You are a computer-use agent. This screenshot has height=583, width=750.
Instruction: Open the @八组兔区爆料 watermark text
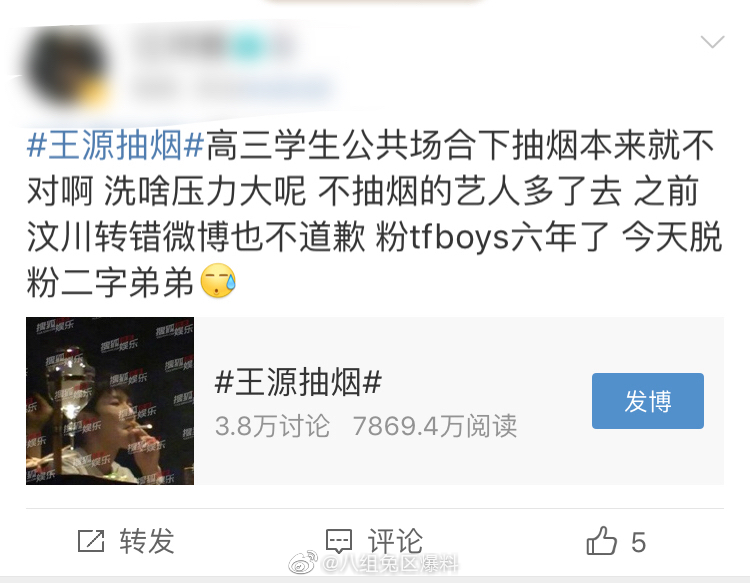[x=391, y=564]
